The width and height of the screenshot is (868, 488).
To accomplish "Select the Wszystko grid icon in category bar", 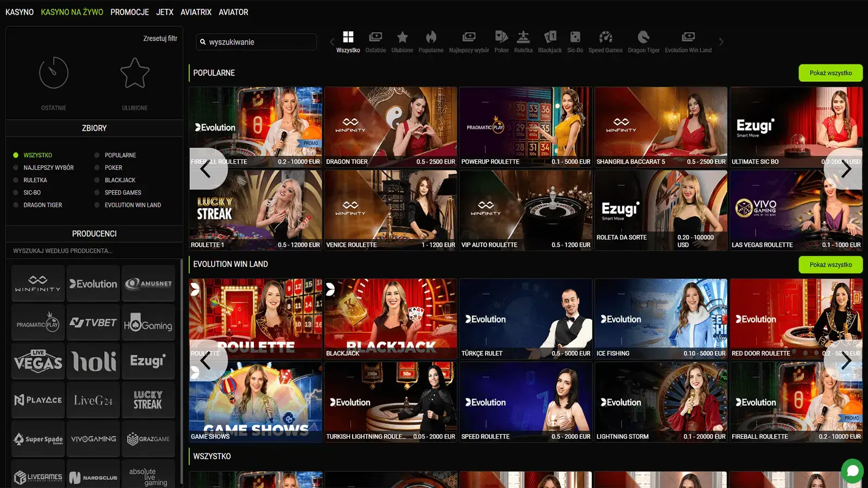I will click(348, 37).
